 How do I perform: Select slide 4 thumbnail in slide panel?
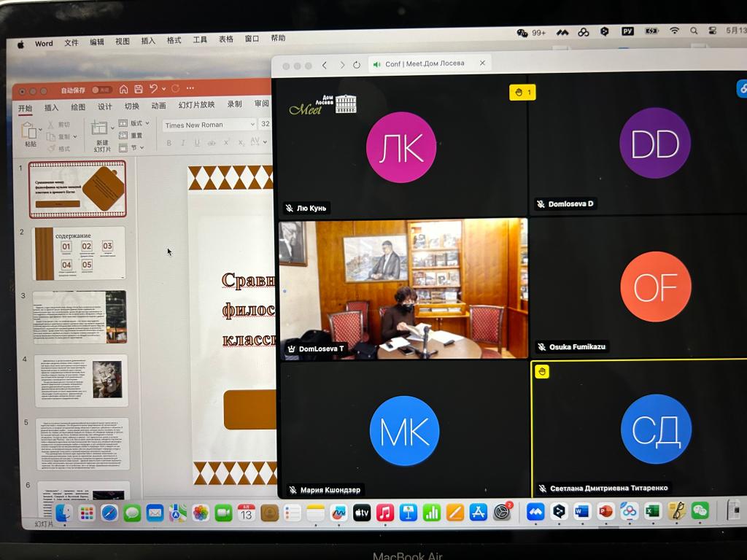tap(82, 381)
